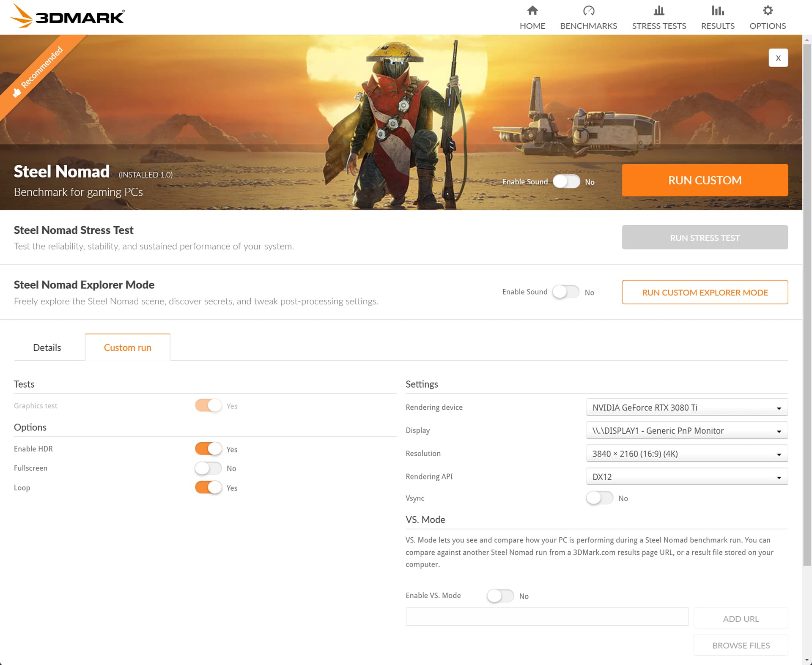Switch to the Details tab
The height and width of the screenshot is (665, 812).
click(x=47, y=348)
